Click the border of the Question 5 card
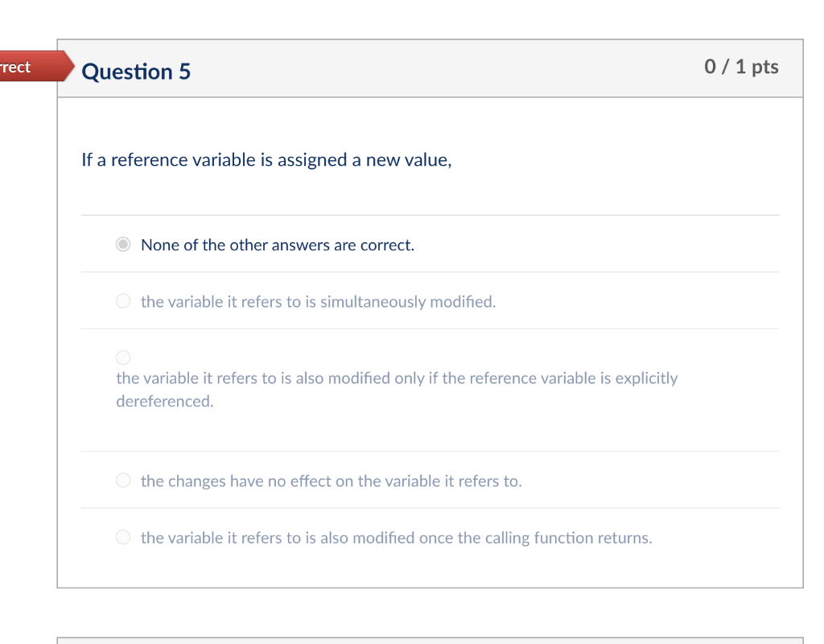This screenshot has width=824, height=644. click(57, 322)
